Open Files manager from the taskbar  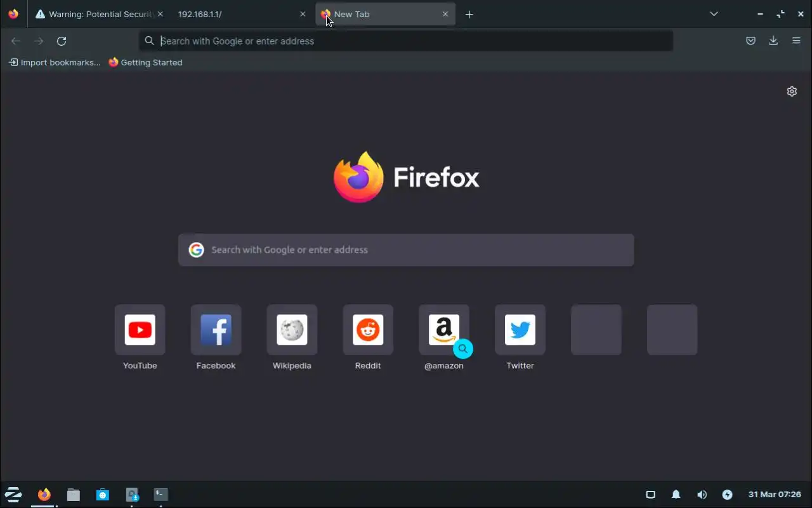tap(74, 494)
